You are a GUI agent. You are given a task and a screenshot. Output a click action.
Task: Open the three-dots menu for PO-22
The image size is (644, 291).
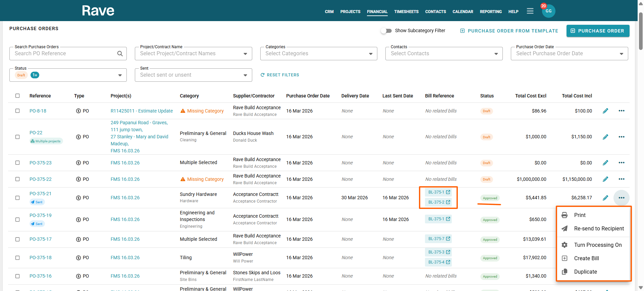(621, 137)
